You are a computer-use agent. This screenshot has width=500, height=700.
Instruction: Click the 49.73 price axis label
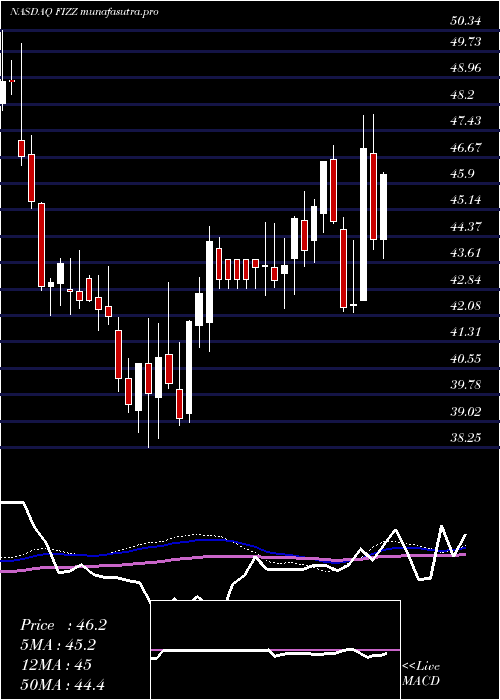coord(465,42)
